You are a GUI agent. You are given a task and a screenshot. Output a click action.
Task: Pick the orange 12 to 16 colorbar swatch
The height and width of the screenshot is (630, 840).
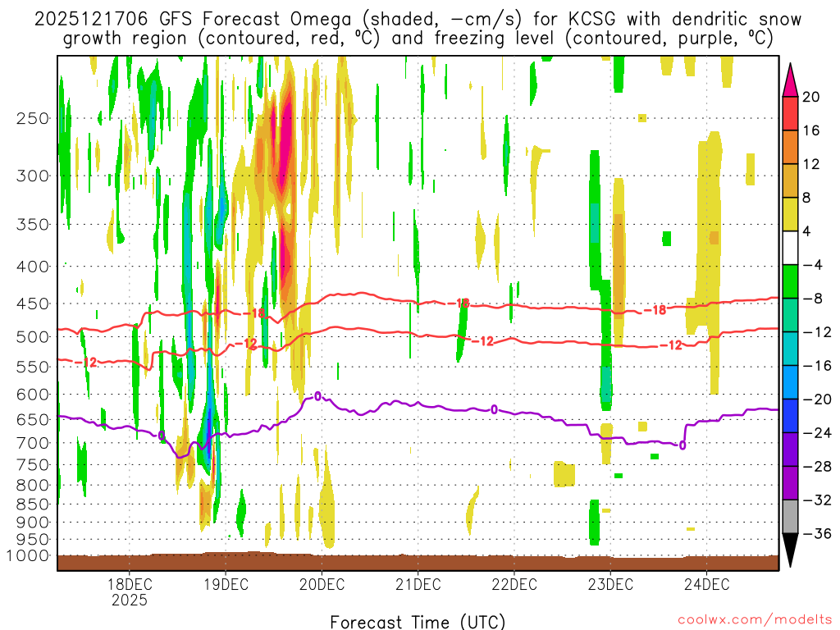pos(790,148)
